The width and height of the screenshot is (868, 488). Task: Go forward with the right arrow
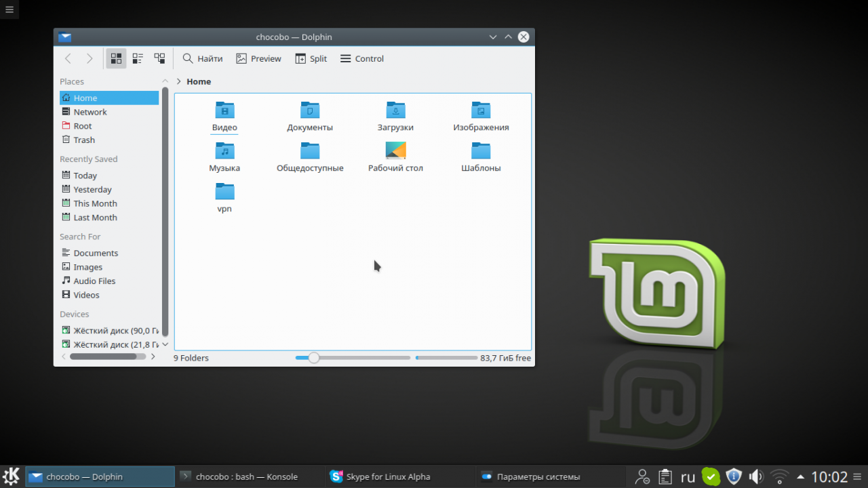90,59
